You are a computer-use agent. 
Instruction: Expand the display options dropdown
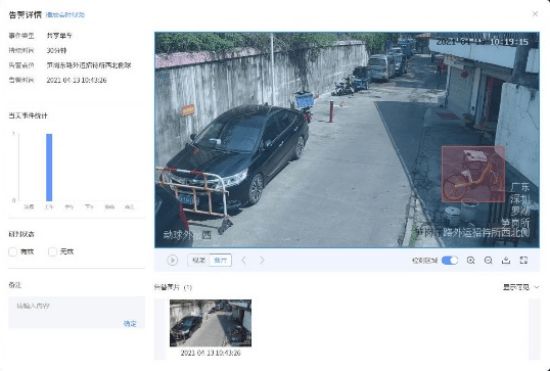pyautogui.click(x=521, y=287)
